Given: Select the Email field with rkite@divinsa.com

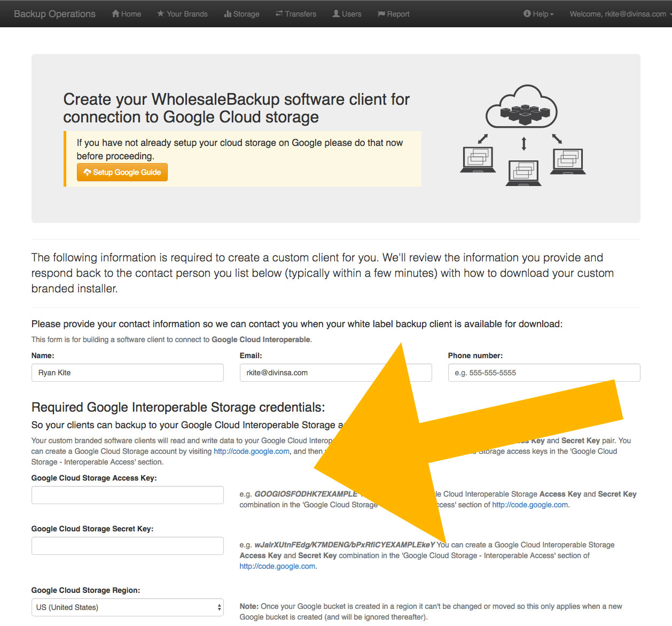Looking at the screenshot, I should click(336, 373).
